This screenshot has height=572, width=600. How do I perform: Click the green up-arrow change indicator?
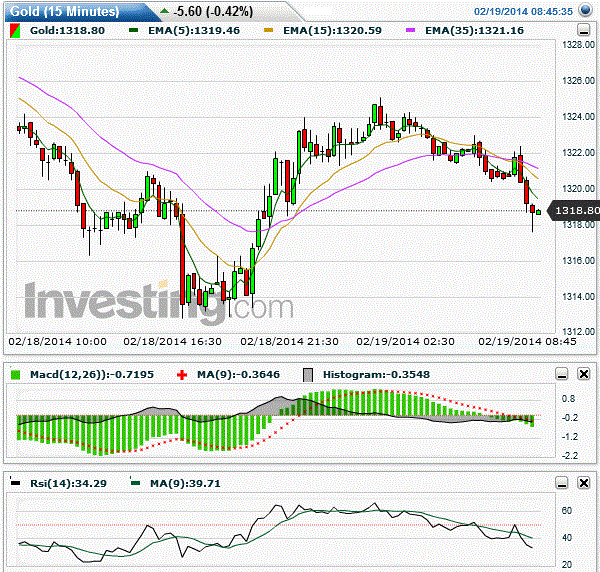point(165,11)
